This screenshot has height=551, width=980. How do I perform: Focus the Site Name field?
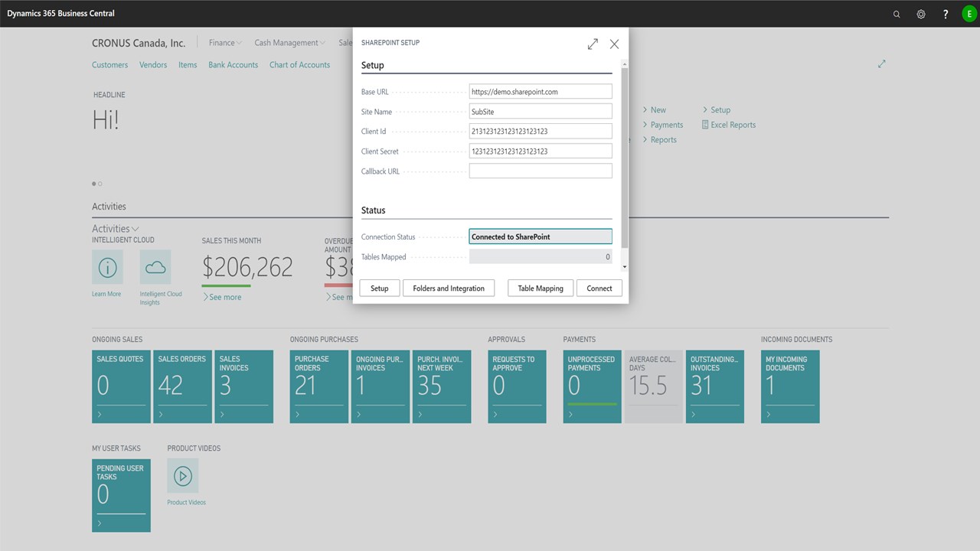pyautogui.click(x=541, y=112)
